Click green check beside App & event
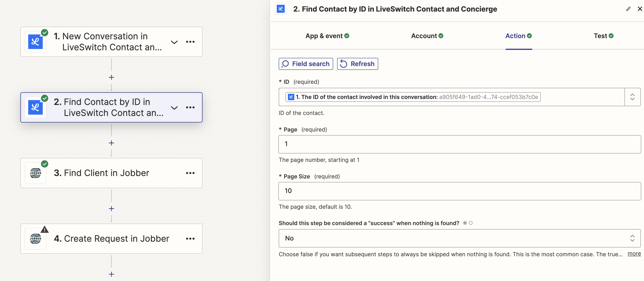644x281 pixels. [x=347, y=36]
